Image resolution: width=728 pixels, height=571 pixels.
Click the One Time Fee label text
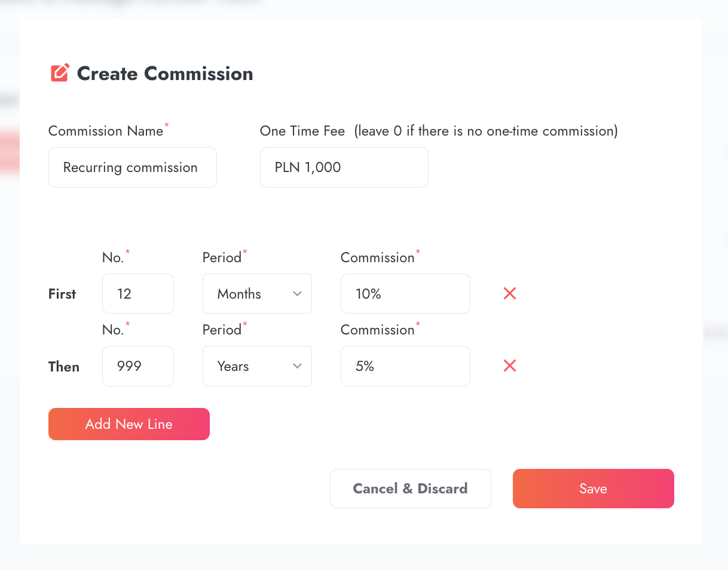(x=302, y=131)
